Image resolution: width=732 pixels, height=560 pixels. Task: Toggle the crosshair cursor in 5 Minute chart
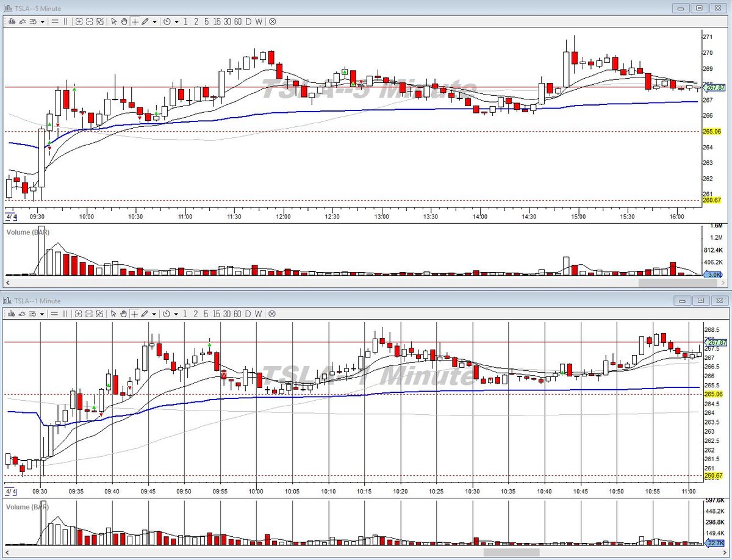coord(135,21)
